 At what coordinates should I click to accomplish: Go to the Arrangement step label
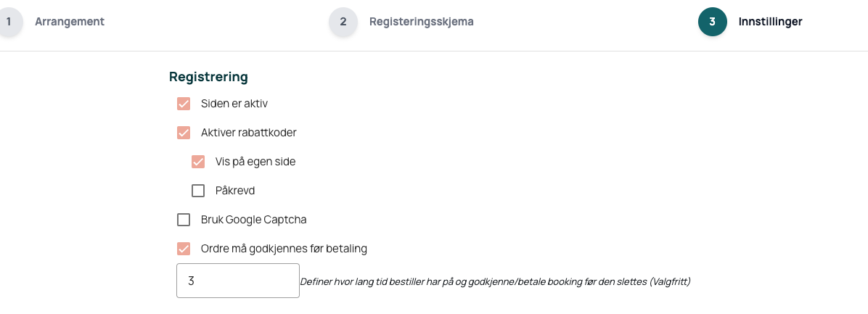click(70, 22)
